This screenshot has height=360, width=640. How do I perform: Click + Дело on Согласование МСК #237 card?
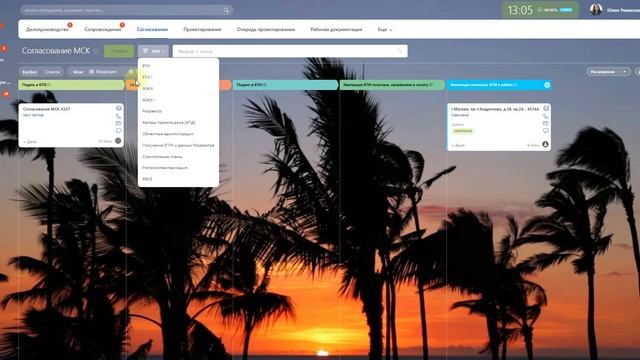[x=30, y=142]
